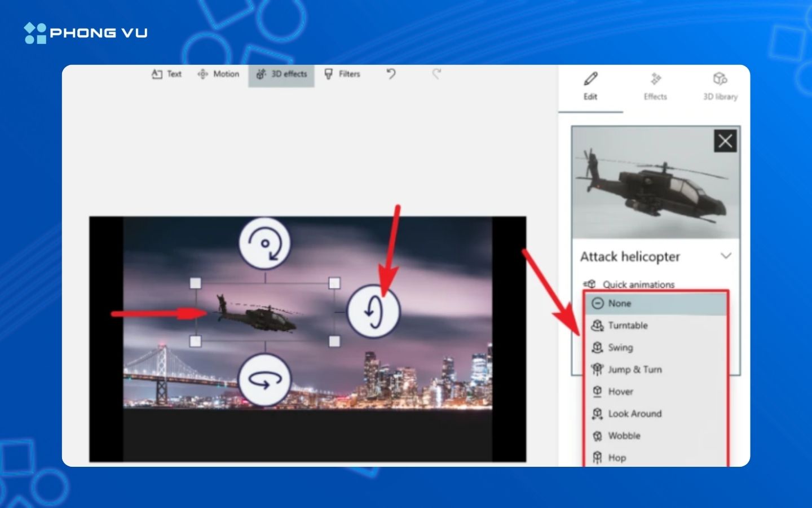
Task: Open the Motion tool
Action: pyautogui.click(x=218, y=74)
